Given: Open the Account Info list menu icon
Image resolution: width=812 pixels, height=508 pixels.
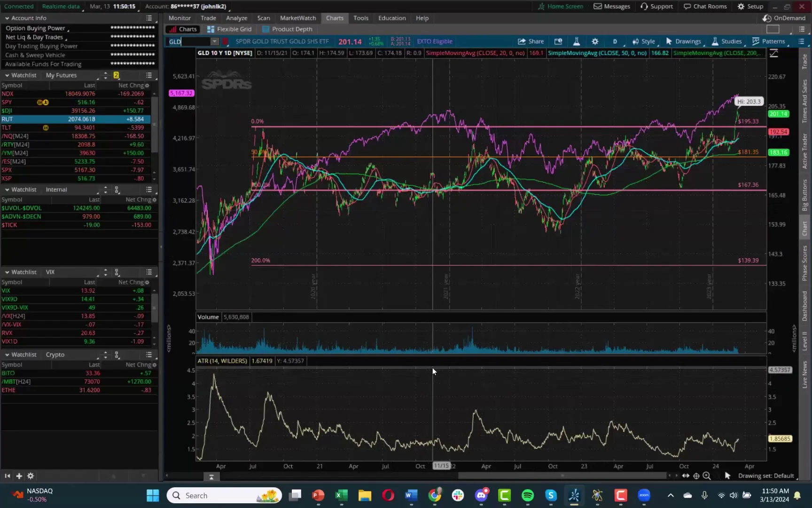Looking at the screenshot, I should point(149,18).
